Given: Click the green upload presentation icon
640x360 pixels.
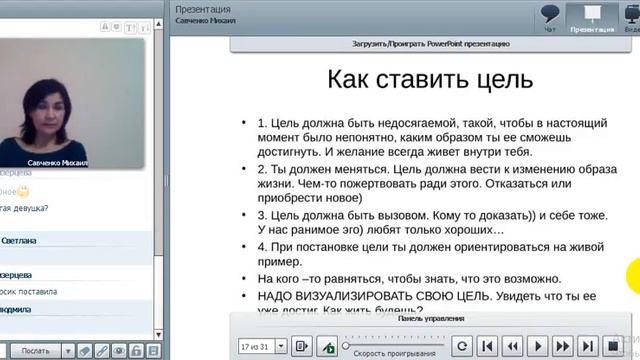Looking at the screenshot, I should point(327,346).
